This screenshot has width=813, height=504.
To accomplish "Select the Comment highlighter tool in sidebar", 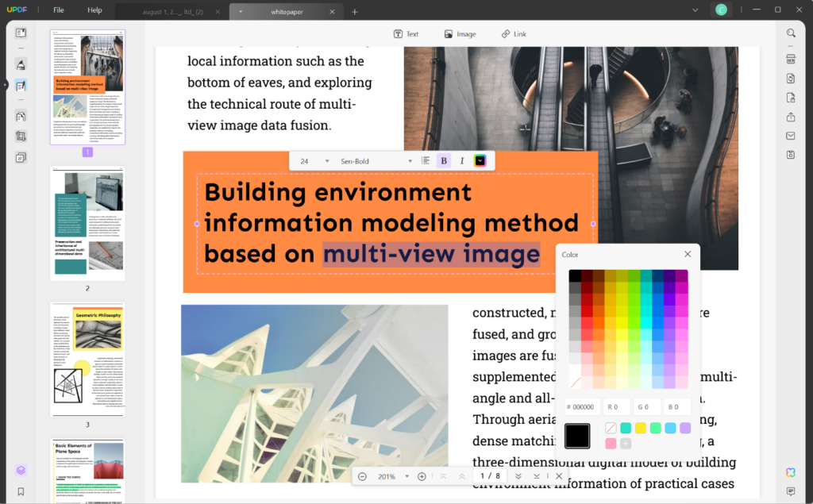I will coord(21,65).
